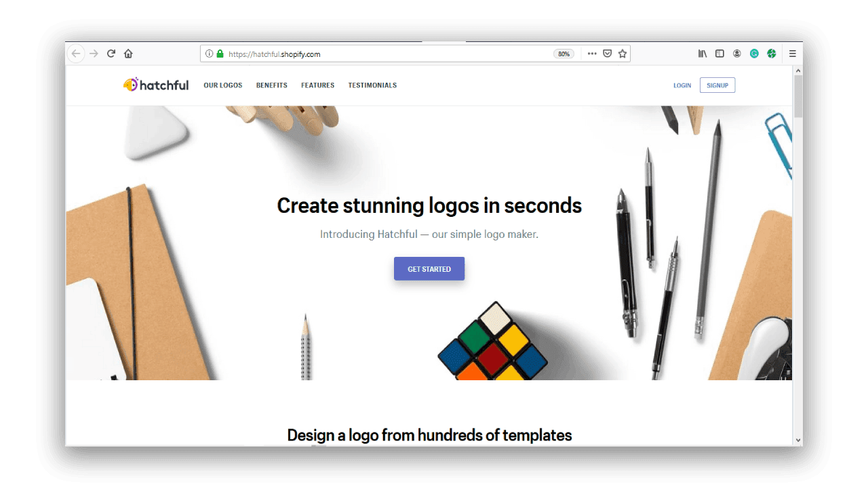The image size is (868, 488).
Task: Click the green padlock site security icon
Action: pos(220,54)
